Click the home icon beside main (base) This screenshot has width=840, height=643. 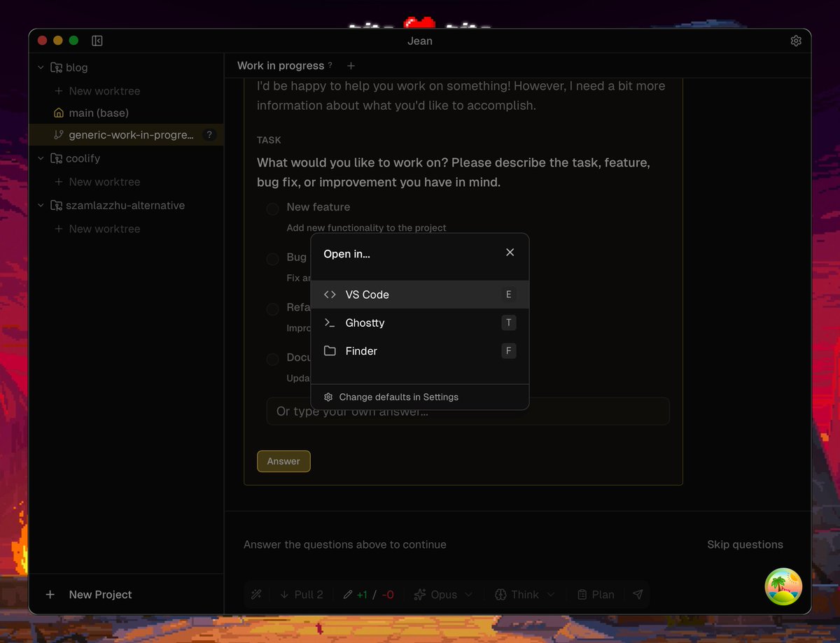[59, 113]
